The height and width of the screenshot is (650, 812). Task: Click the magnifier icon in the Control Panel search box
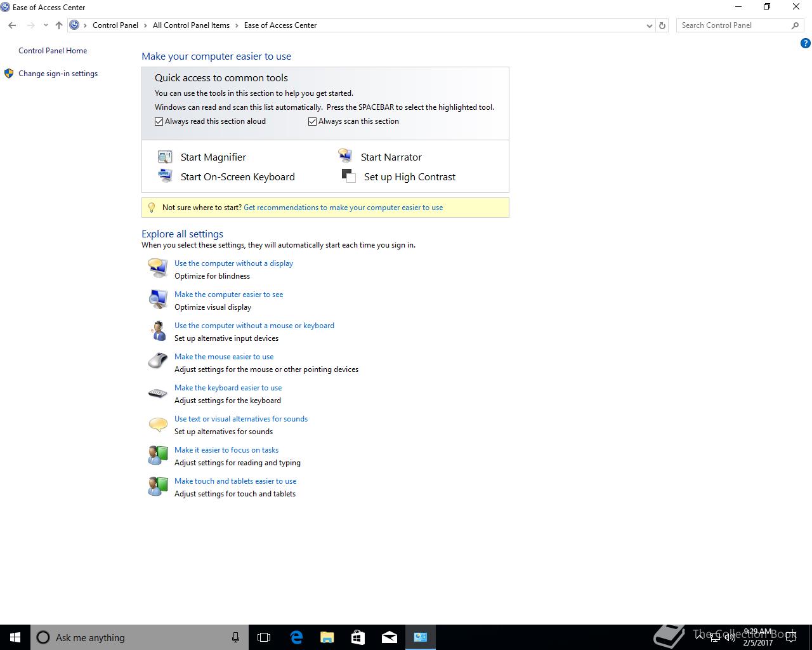pyautogui.click(x=795, y=25)
